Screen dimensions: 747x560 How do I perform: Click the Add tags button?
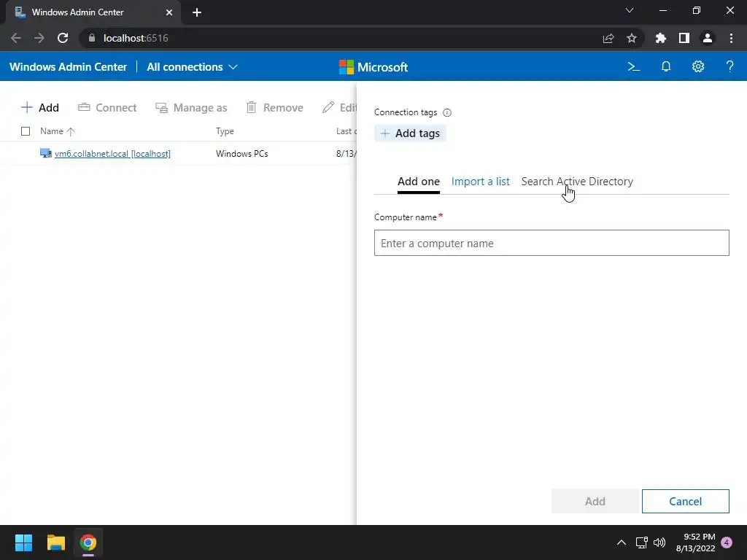pos(410,133)
